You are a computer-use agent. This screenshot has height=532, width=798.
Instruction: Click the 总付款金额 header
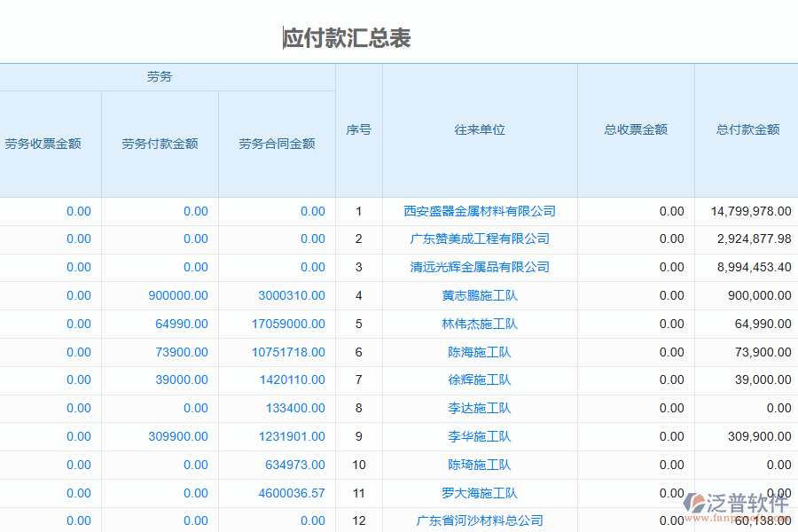tap(745, 129)
